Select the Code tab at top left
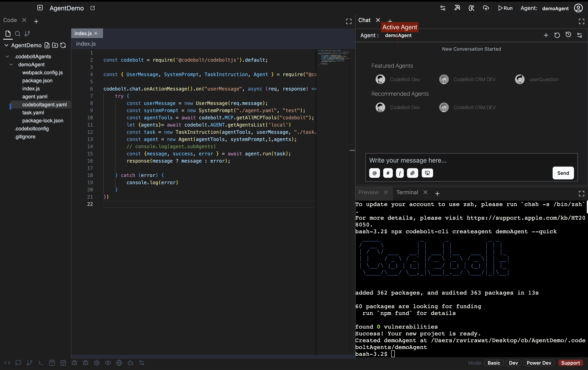 pyautogui.click(x=10, y=20)
